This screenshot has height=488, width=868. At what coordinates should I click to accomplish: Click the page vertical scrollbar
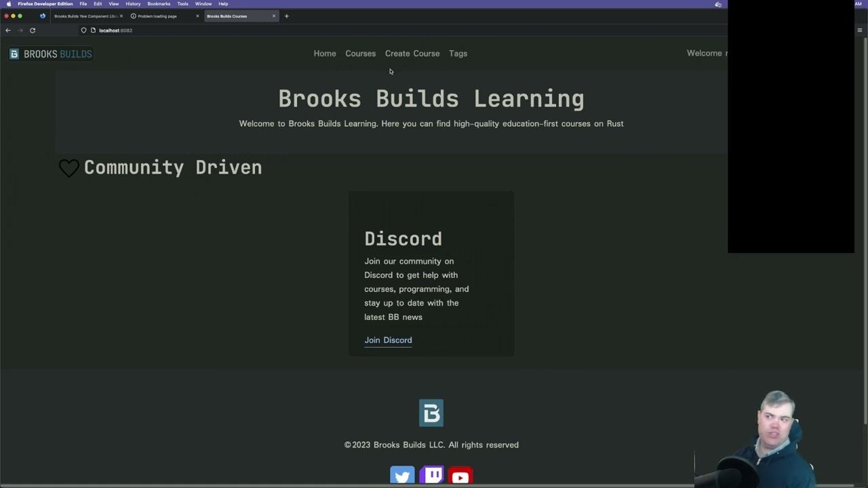pyautogui.click(x=864, y=230)
